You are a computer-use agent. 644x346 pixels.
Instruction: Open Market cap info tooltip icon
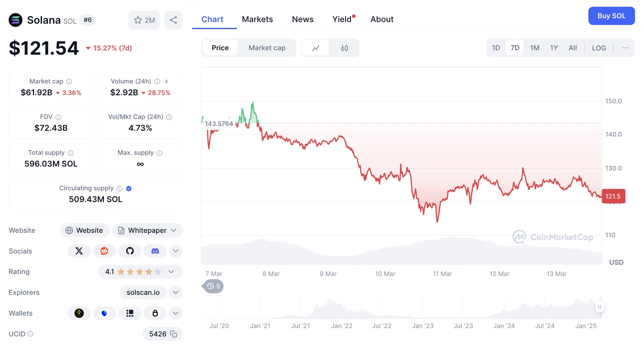coord(69,82)
